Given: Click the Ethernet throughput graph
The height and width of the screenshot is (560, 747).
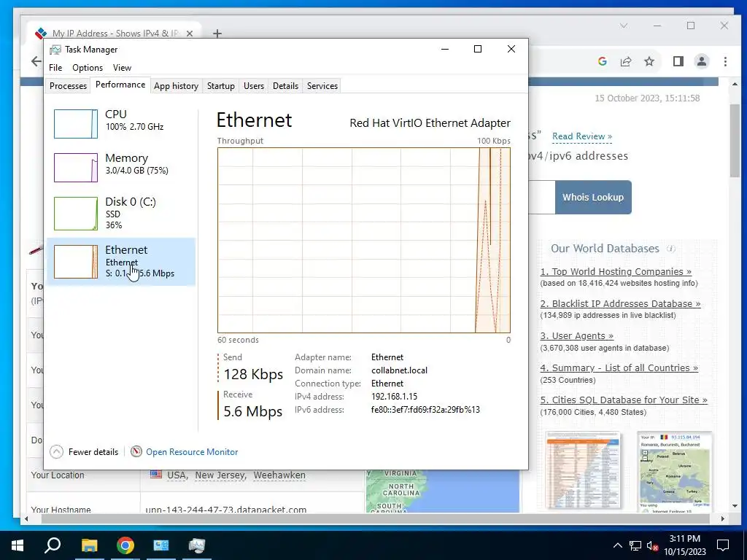Looking at the screenshot, I should [x=364, y=240].
